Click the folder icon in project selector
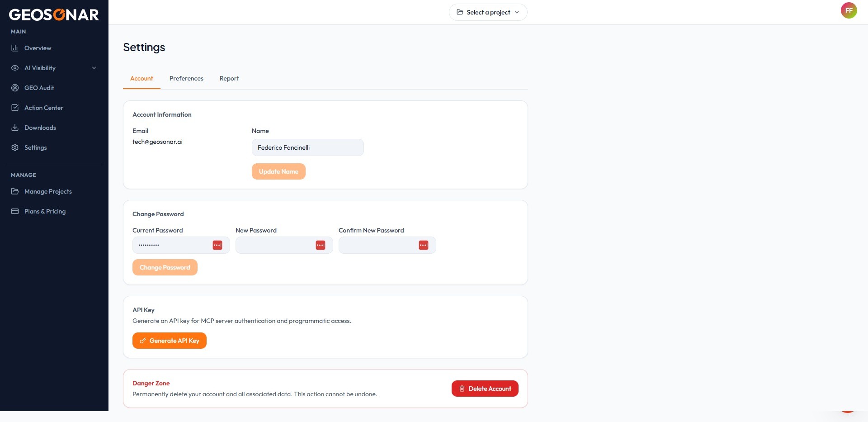 (x=460, y=12)
